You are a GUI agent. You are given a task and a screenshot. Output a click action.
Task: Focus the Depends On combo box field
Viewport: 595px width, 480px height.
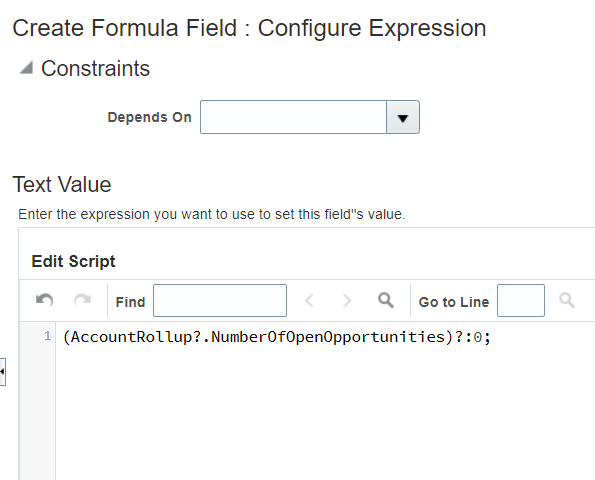[x=293, y=117]
